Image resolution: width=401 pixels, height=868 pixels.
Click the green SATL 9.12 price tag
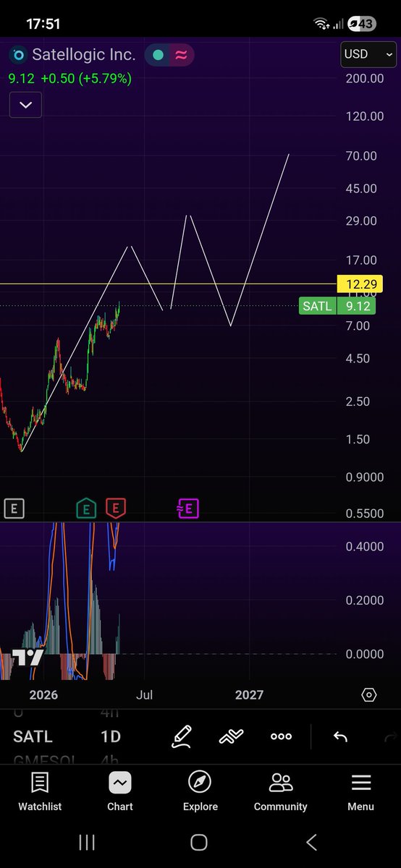[337, 306]
